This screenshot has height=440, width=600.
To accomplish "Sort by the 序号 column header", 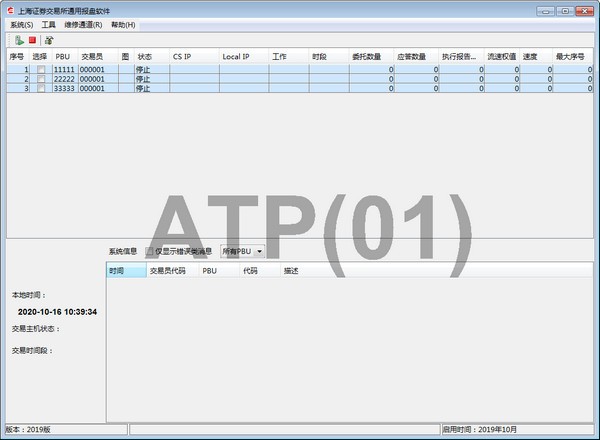I will point(18,57).
